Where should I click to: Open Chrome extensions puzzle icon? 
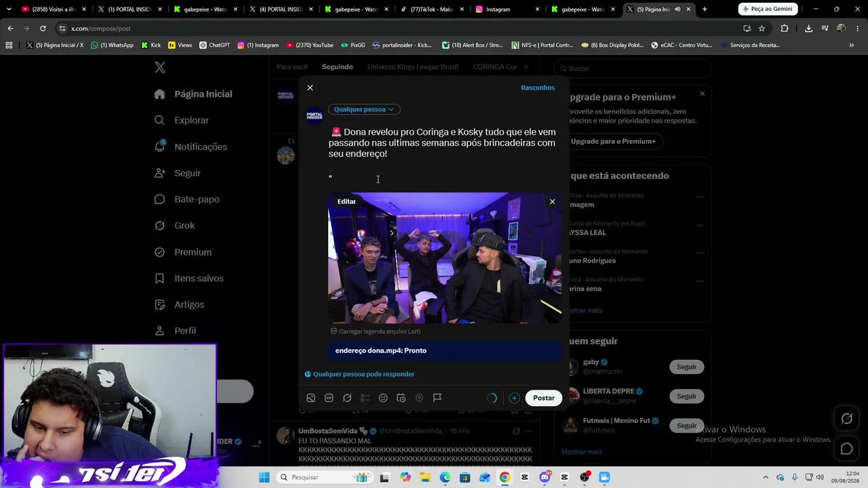[785, 28]
